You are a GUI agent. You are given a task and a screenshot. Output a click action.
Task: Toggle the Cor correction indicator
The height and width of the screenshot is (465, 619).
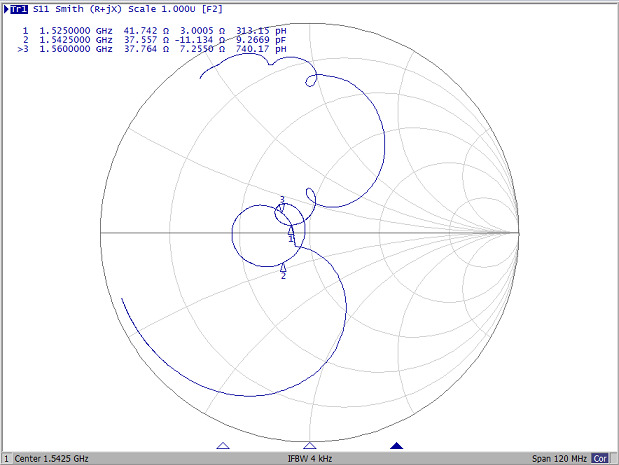tap(600, 458)
